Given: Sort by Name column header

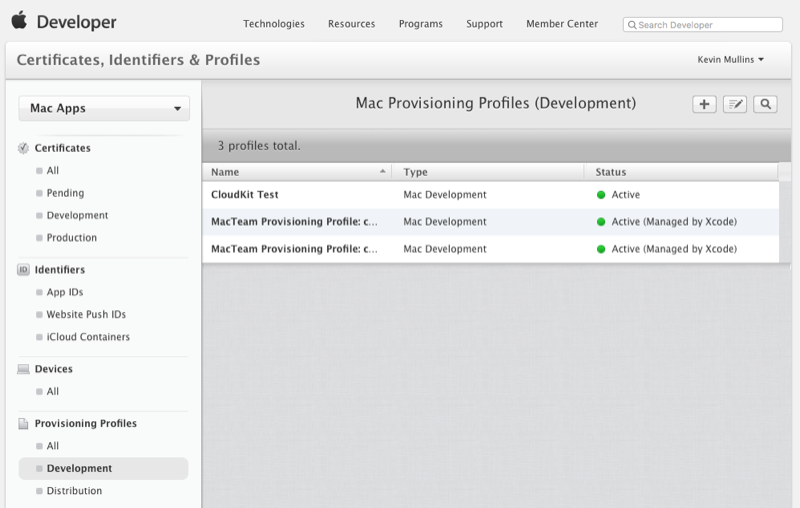Looking at the screenshot, I should click(x=297, y=172).
